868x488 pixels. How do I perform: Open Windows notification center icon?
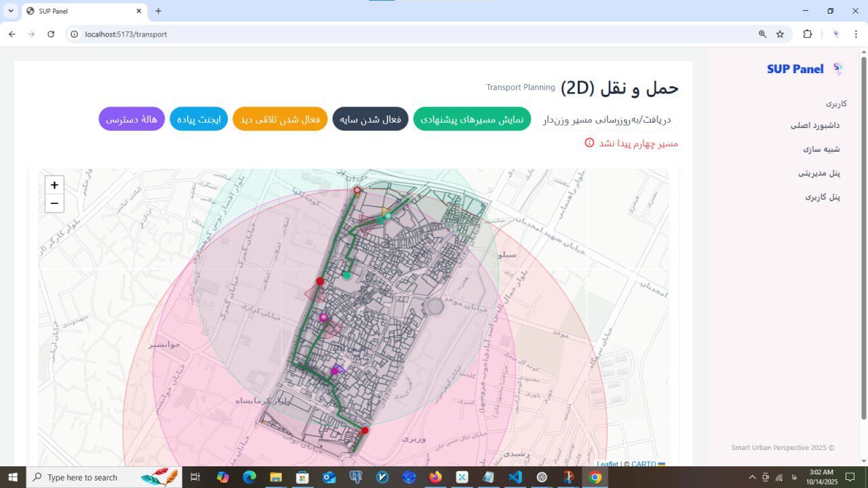(x=851, y=477)
